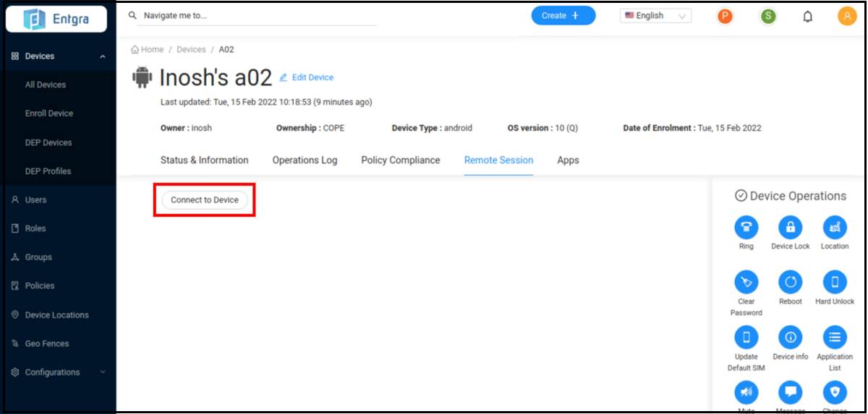This screenshot has width=868, height=414.
Task: Open the Location operation icon
Action: click(x=835, y=228)
